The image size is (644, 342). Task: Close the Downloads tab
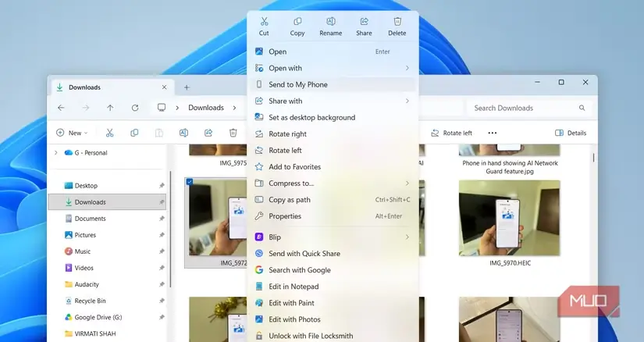(164, 87)
